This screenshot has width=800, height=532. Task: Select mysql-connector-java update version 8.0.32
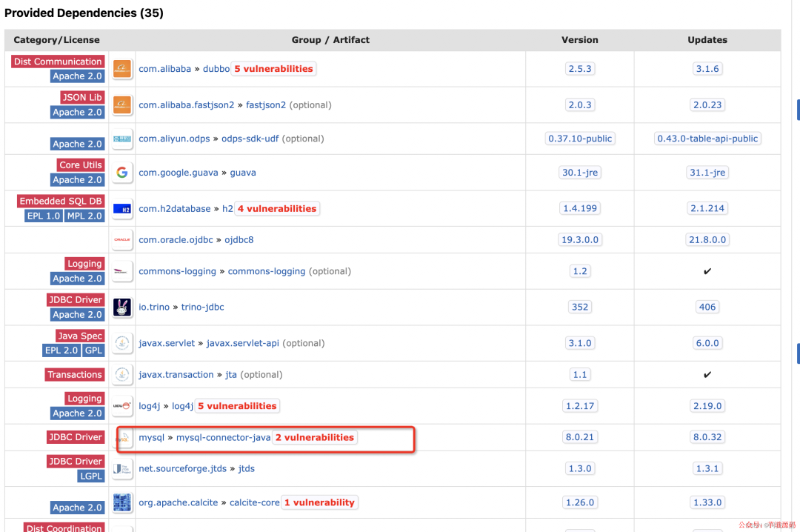click(707, 438)
